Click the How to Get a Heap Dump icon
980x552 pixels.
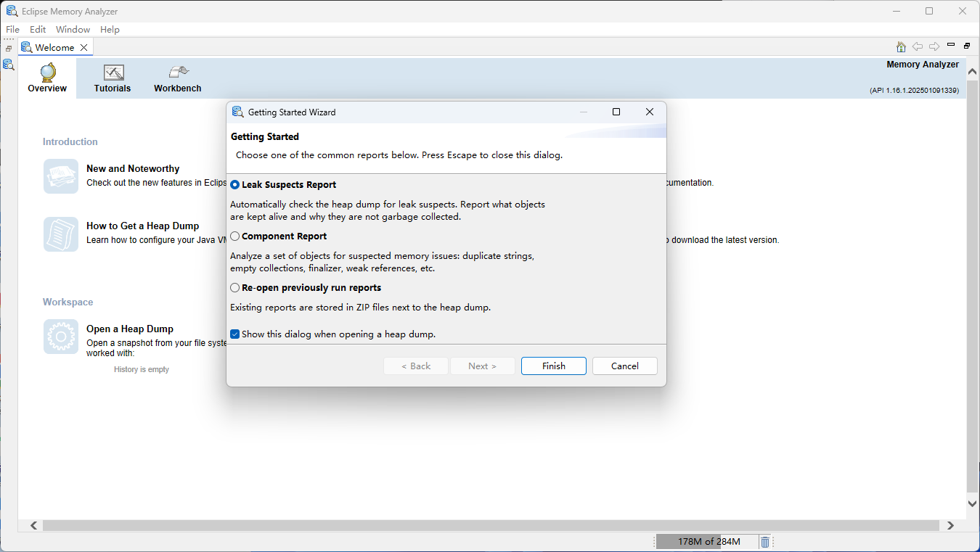coord(61,234)
